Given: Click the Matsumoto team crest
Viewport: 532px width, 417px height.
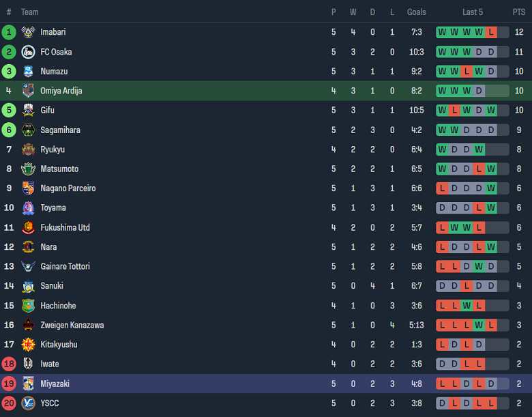Looking at the screenshot, I should (28, 169).
